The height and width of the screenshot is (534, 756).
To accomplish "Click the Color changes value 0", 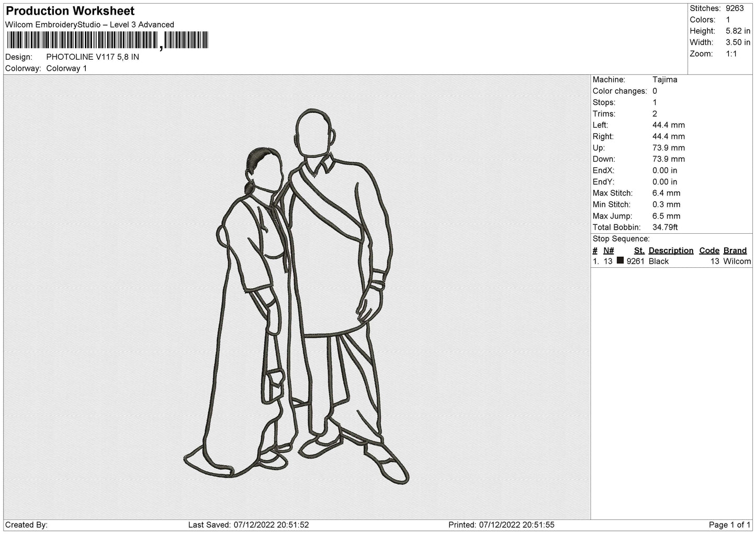I will [655, 91].
